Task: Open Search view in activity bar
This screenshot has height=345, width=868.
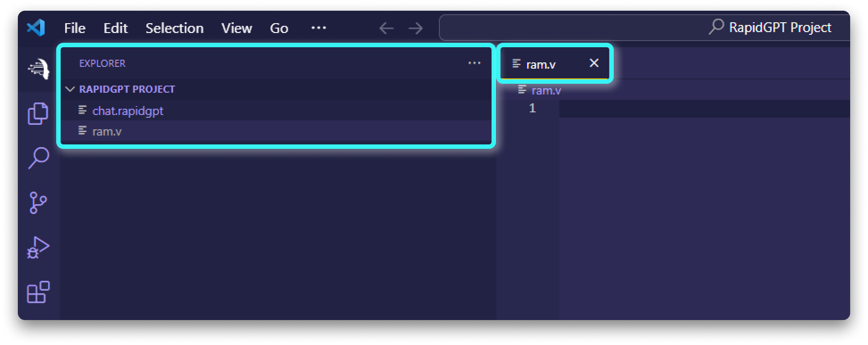Action: click(38, 158)
